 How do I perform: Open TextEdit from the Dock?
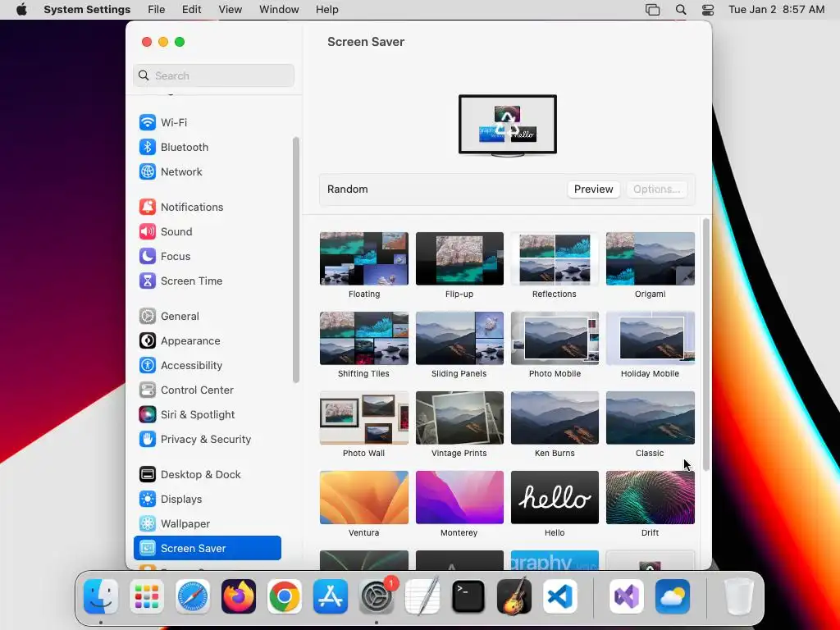(422, 596)
